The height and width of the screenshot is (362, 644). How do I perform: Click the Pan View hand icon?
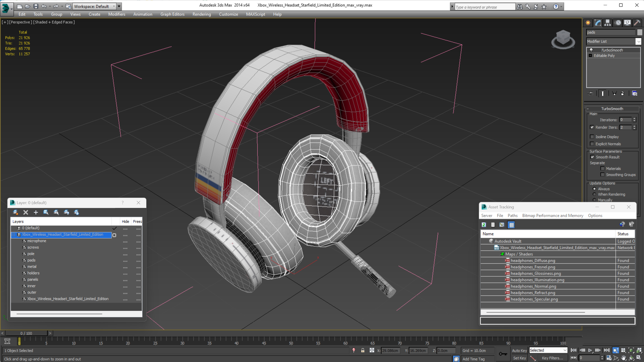tap(623, 358)
